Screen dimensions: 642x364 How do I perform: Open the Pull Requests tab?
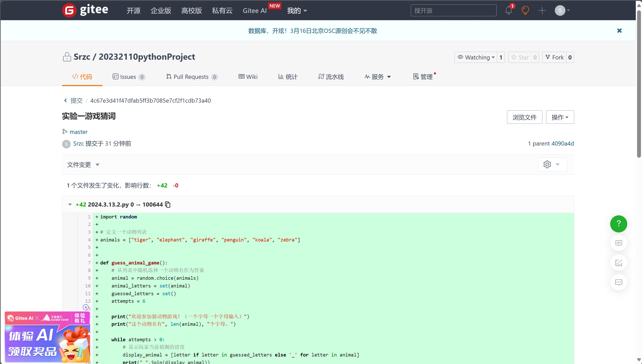pyautogui.click(x=191, y=77)
